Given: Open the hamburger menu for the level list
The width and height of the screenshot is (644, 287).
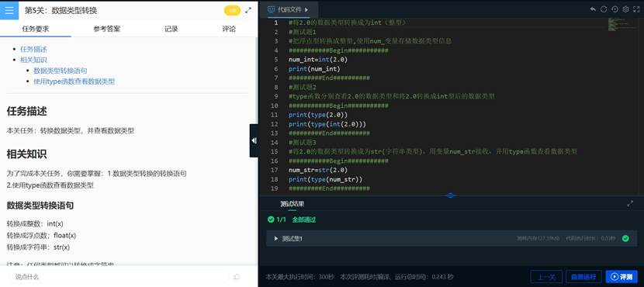Looking at the screenshot, I should tap(9, 10).
